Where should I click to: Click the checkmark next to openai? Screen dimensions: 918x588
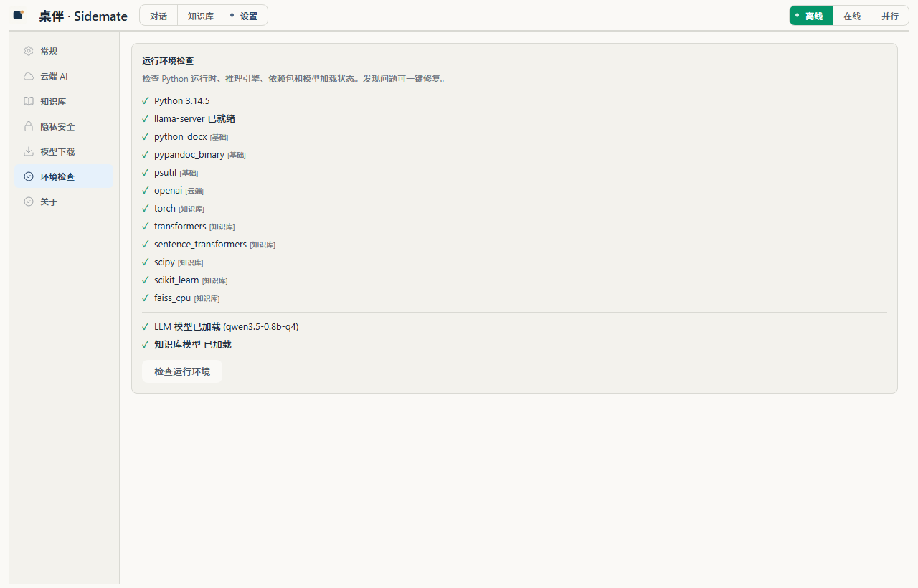[x=146, y=191]
